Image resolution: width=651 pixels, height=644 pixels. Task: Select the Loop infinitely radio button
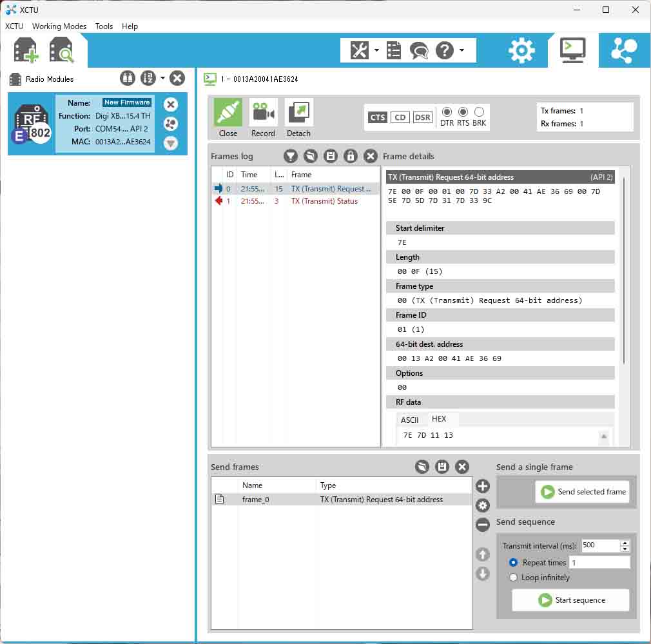click(x=513, y=578)
